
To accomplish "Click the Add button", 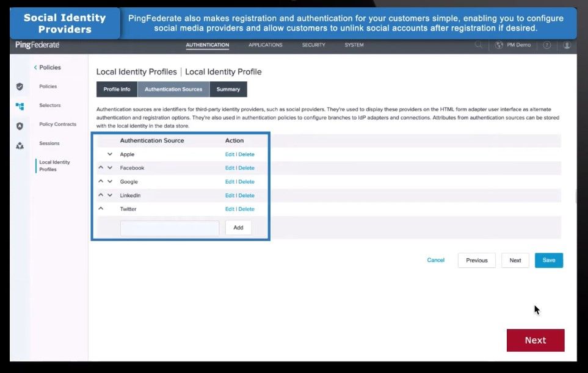I will (239, 228).
